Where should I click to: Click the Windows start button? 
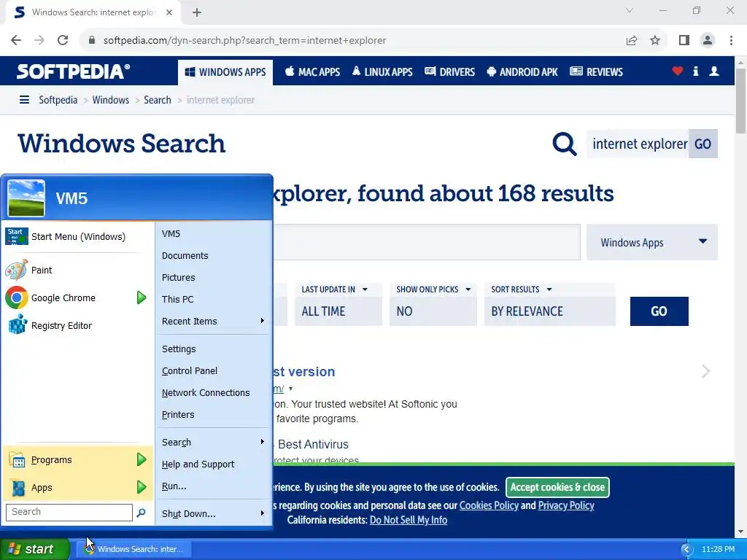tap(35, 549)
